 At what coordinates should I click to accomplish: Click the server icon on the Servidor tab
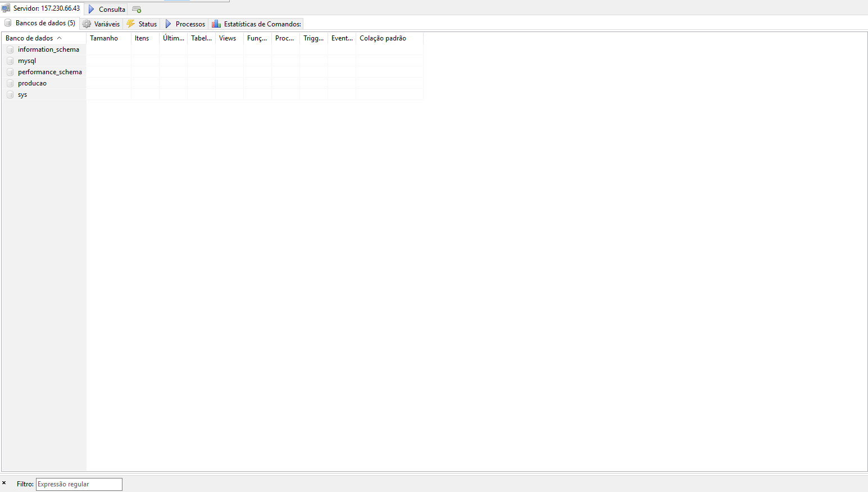tap(7, 8)
